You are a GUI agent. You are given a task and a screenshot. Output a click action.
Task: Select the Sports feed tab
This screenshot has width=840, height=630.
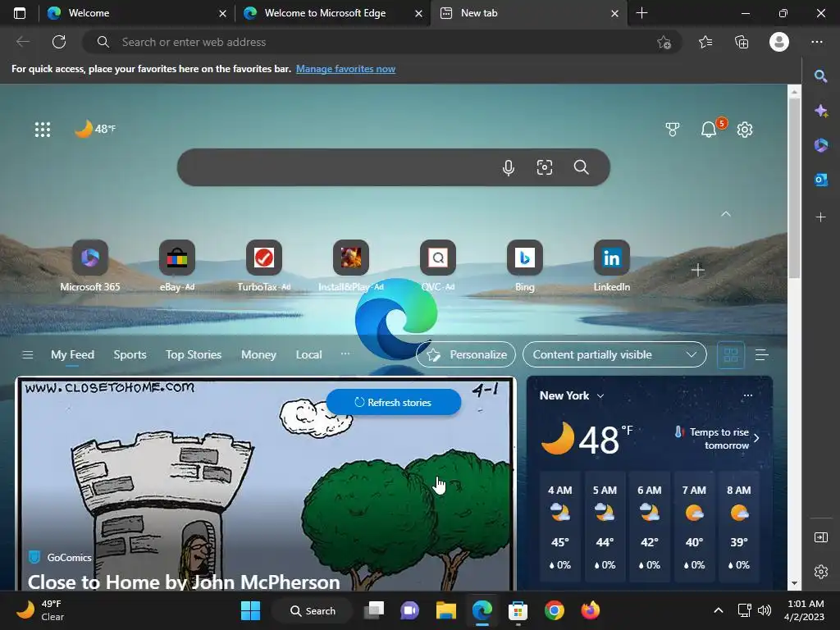pyautogui.click(x=130, y=354)
